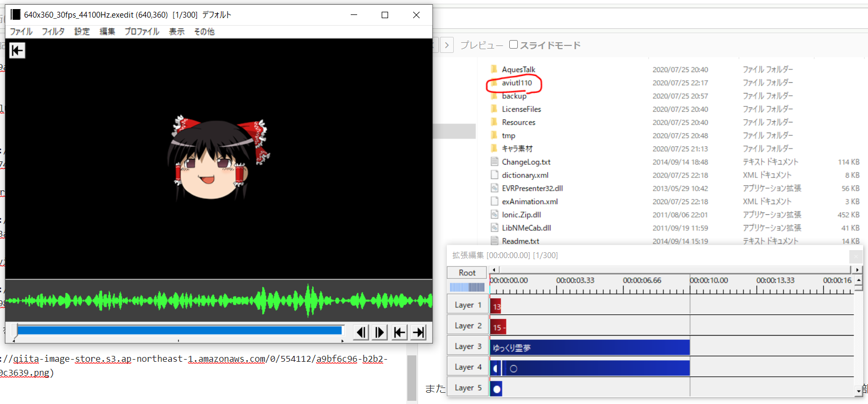Jump to the first frame button
The height and width of the screenshot is (404, 868).
(399, 332)
